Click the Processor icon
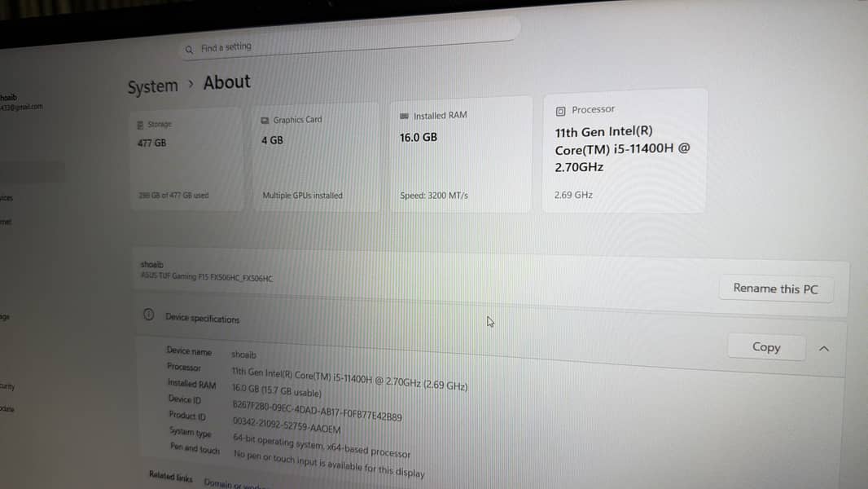 [x=560, y=111]
